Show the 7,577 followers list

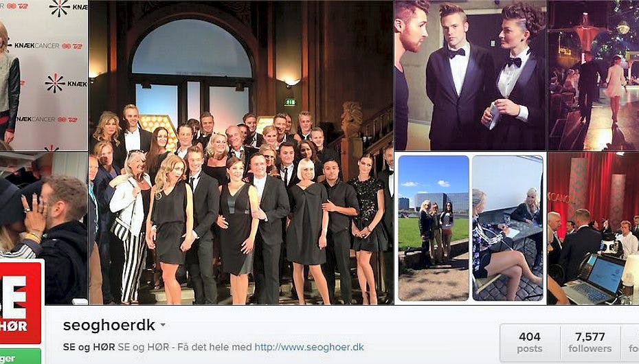590,343
